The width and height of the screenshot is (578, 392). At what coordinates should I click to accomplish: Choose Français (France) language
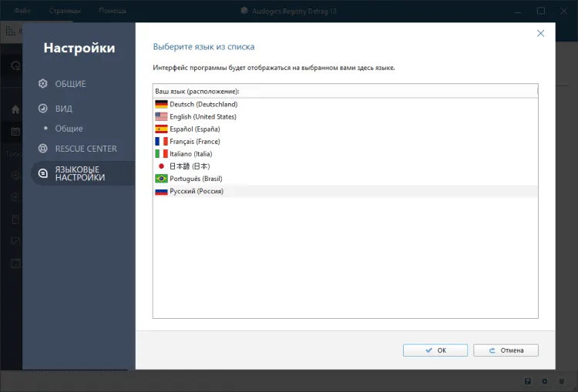tap(345, 142)
